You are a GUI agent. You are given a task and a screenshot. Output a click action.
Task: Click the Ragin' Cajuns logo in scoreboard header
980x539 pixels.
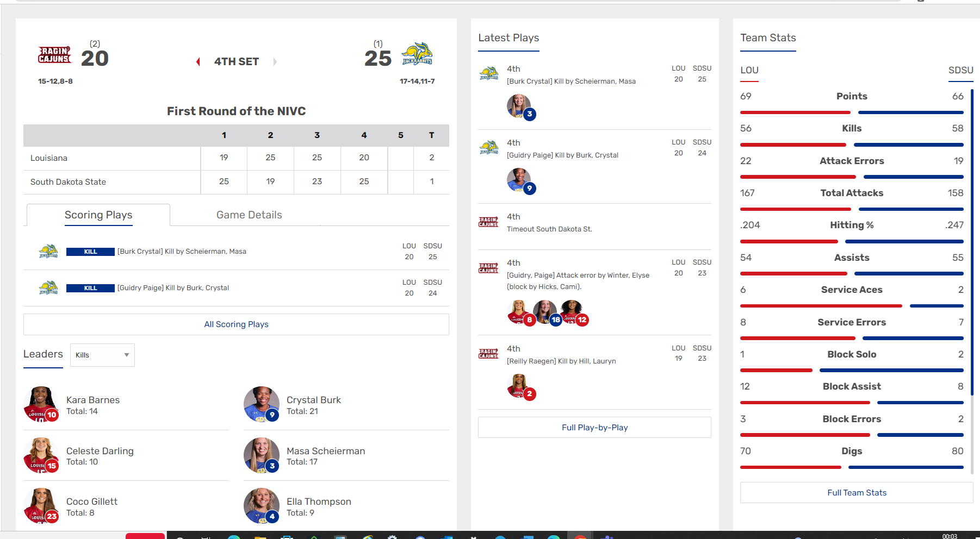54,55
